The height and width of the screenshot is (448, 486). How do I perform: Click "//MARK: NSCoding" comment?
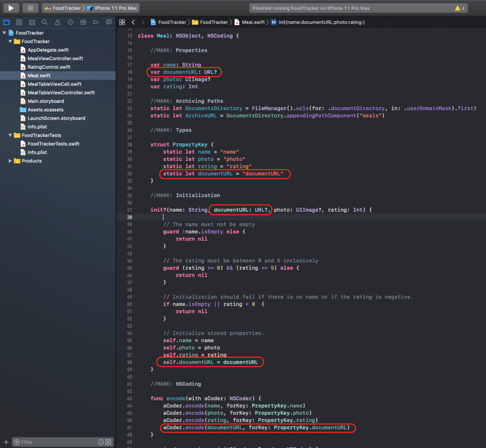click(x=176, y=383)
